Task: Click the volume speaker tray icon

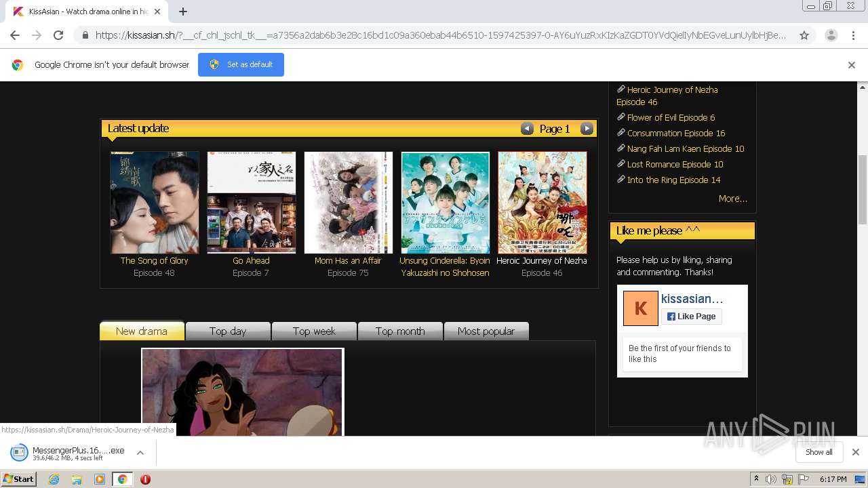Action: [x=771, y=479]
